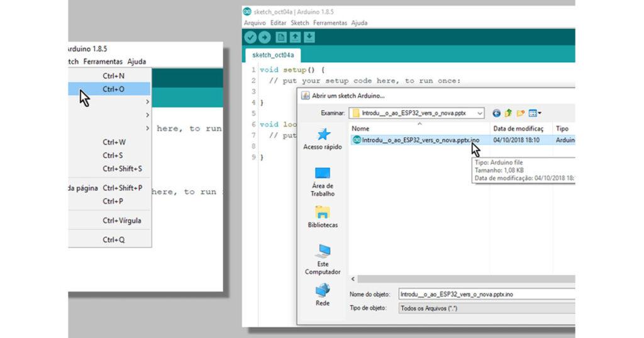Open the Ferramentas menu in right window
This screenshot has height=338, width=644.
[x=331, y=23]
